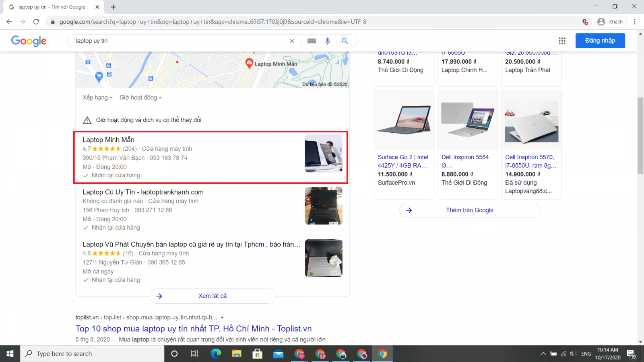Open the Google apps grid
644x362 pixels.
pos(562,41)
